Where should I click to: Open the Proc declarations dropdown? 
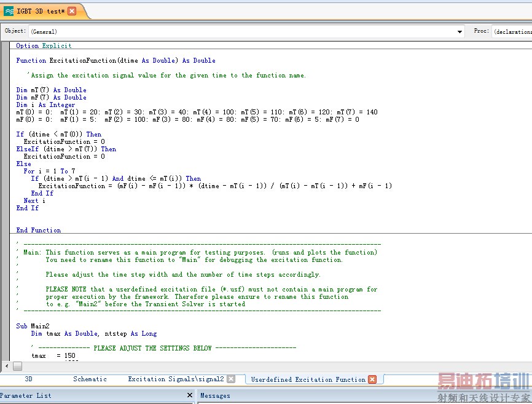[512, 31]
